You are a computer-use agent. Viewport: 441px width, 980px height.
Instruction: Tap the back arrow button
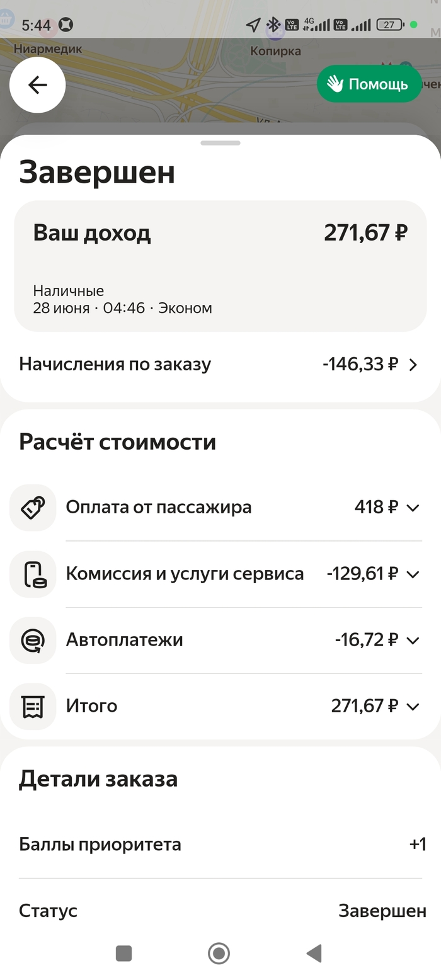click(x=38, y=85)
